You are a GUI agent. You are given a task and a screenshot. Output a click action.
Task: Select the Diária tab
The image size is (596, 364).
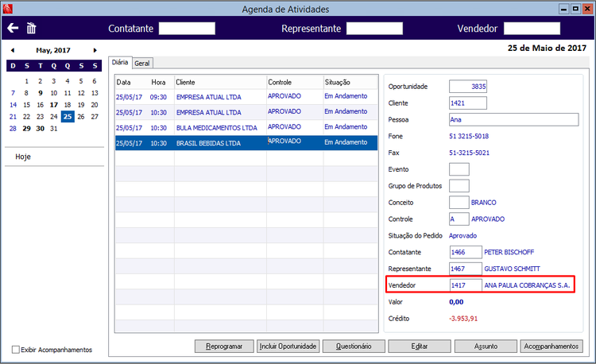120,62
